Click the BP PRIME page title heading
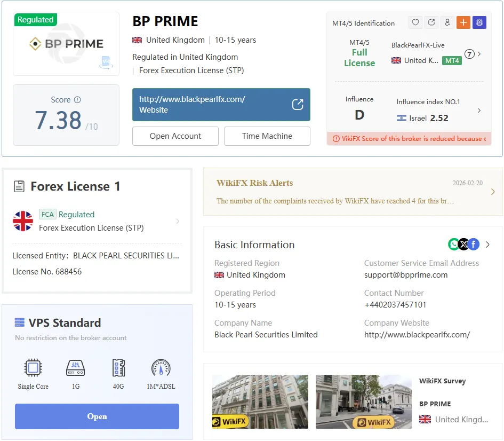This screenshot has height=441, width=504. (x=165, y=21)
